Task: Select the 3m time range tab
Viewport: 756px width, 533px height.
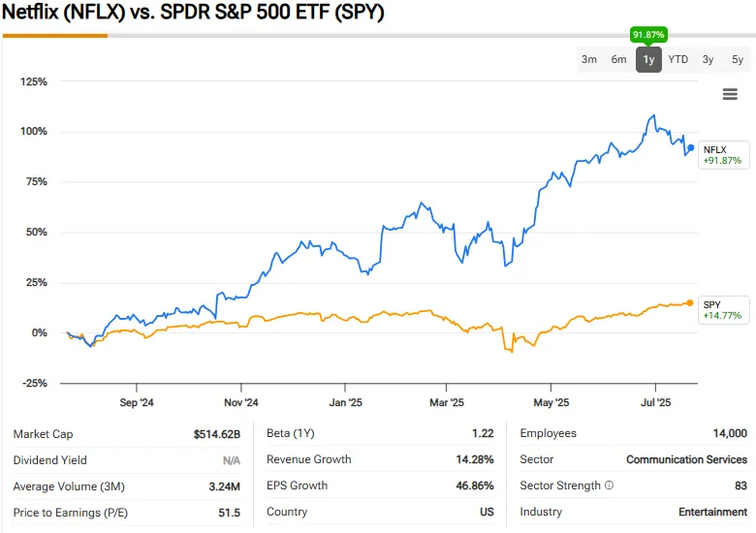Action: click(588, 59)
